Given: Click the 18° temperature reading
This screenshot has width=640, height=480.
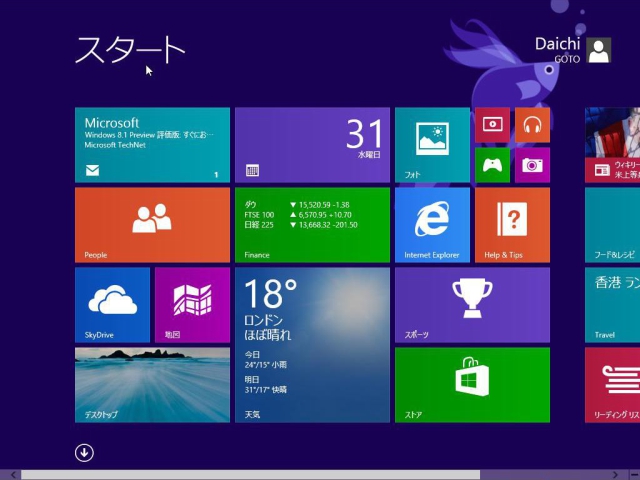Looking at the screenshot, I should click(x=270, y=293).
